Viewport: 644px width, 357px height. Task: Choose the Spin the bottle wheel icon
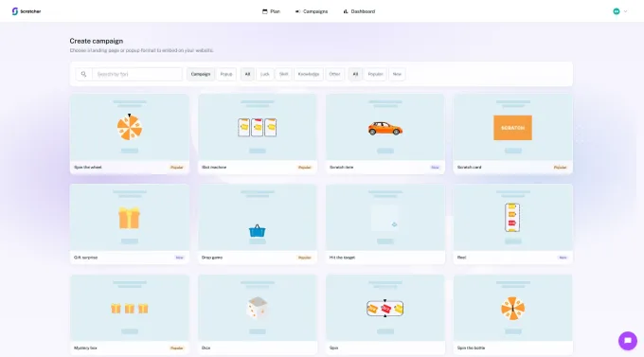point(512,309)
